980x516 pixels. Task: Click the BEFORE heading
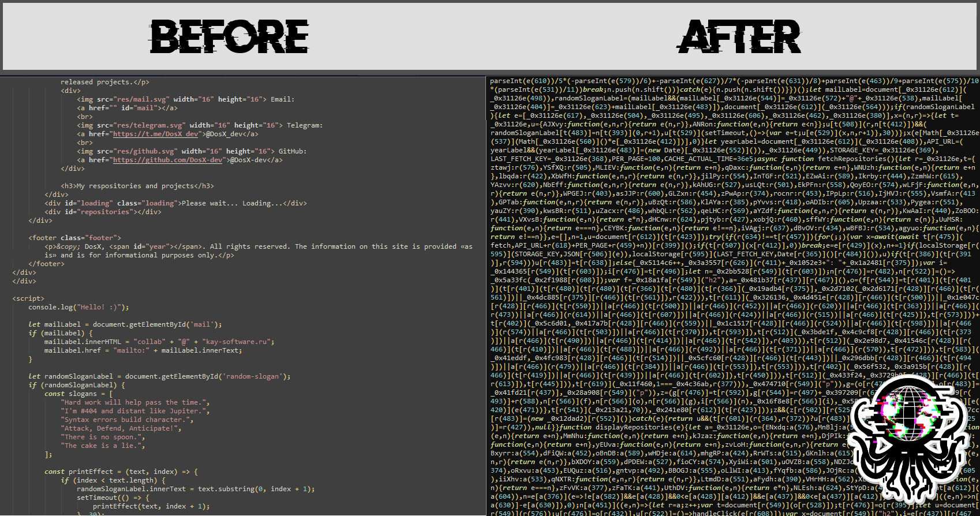pyautogui.click(x=229, y=37)
